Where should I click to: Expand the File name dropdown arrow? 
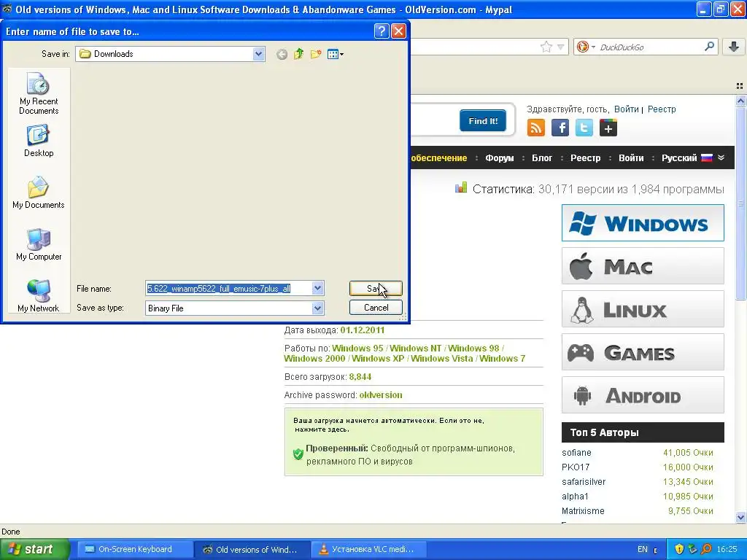[318, 288]
